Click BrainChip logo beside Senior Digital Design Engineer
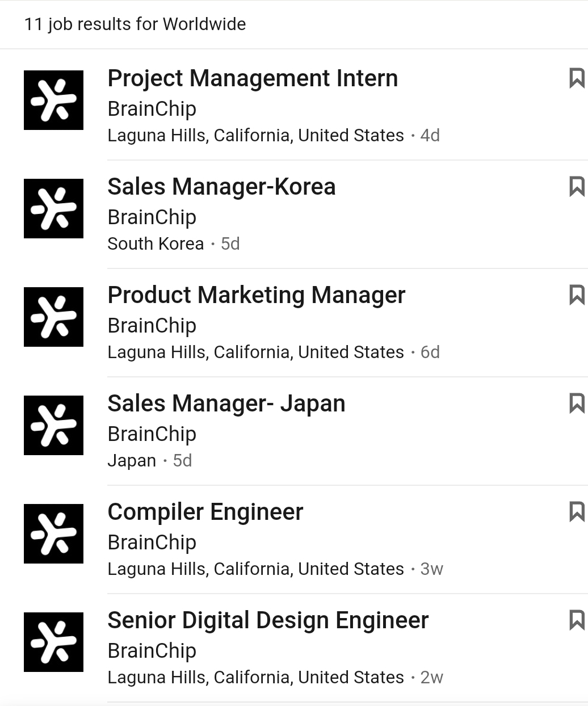Image resolution: width=588 pixels, height=706 pixels. tap(53, 642)
